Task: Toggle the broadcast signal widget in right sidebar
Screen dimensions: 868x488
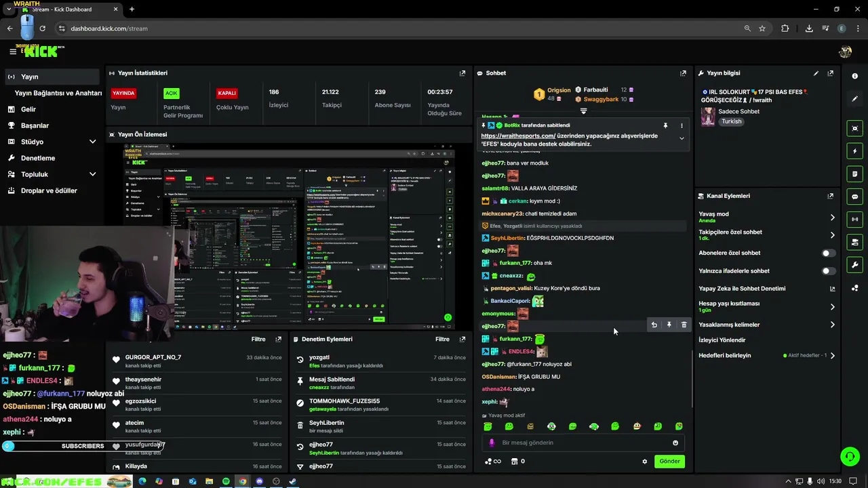Action: coord(854,219)
